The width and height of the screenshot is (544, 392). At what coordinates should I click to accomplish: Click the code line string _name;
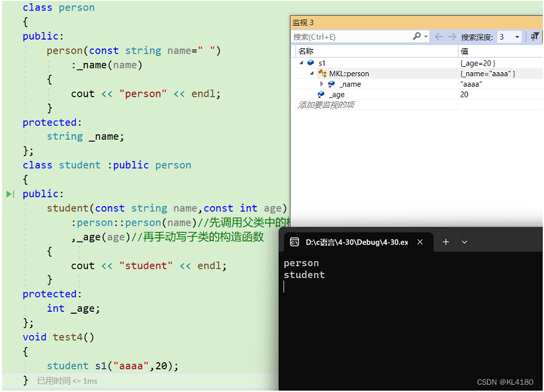(x=85, y=137)
